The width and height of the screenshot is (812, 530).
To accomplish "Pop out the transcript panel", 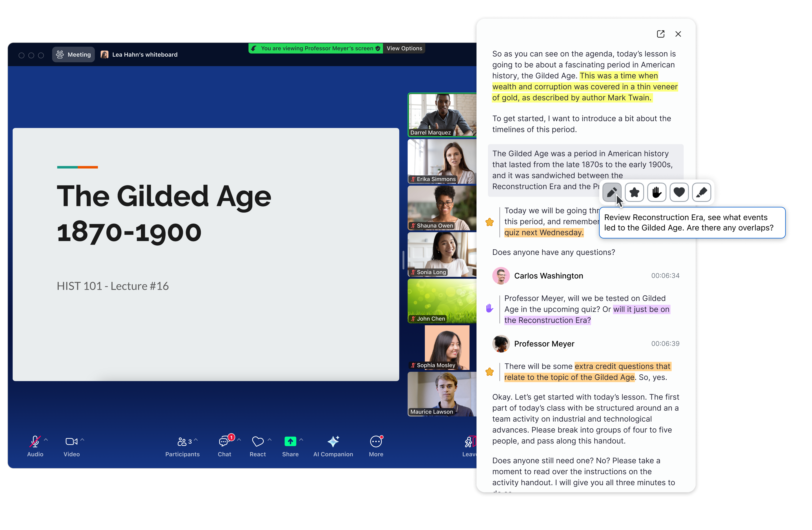I will pos(661,34).
